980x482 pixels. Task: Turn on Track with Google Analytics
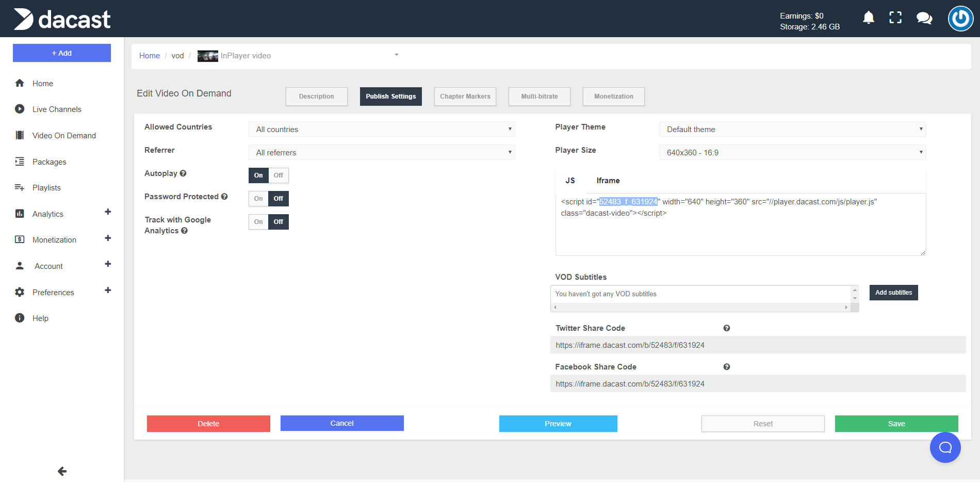(x=258, y=221)
